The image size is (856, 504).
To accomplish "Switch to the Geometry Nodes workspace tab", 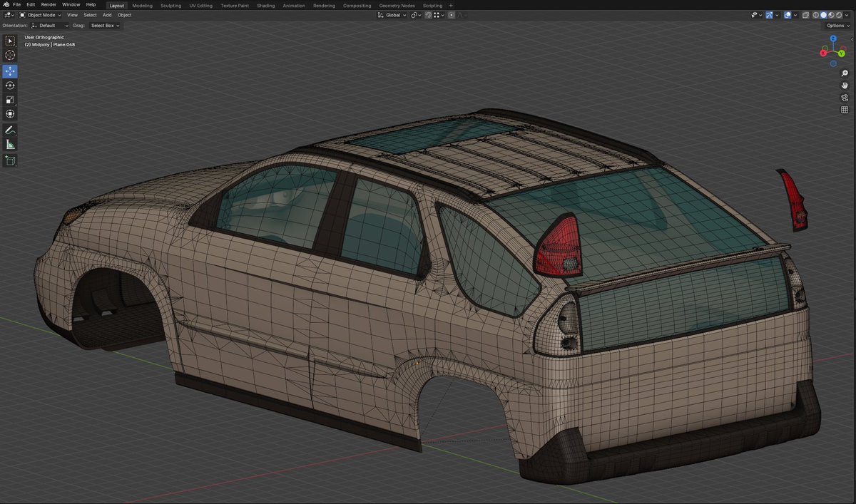I will pos(397,5).
